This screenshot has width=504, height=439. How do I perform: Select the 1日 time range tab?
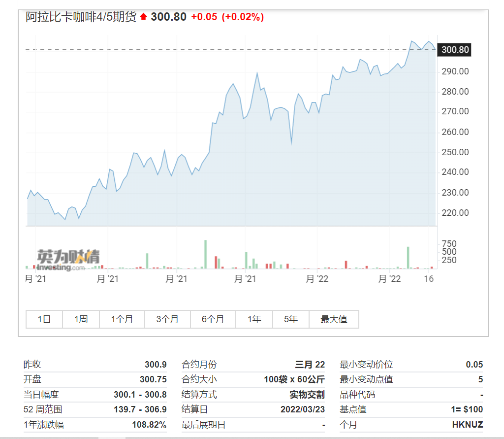coord(44,319)
